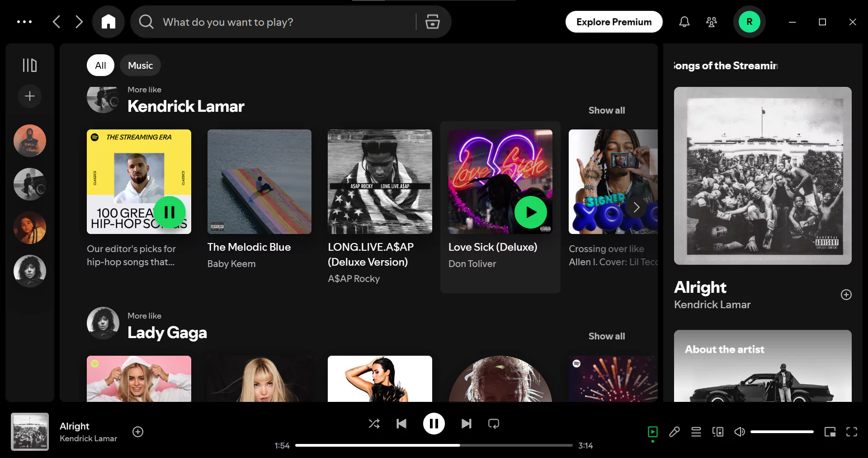Open the profile avatar R
The width and height of the screenshot is (868, 458).
(x=749, y=22)
